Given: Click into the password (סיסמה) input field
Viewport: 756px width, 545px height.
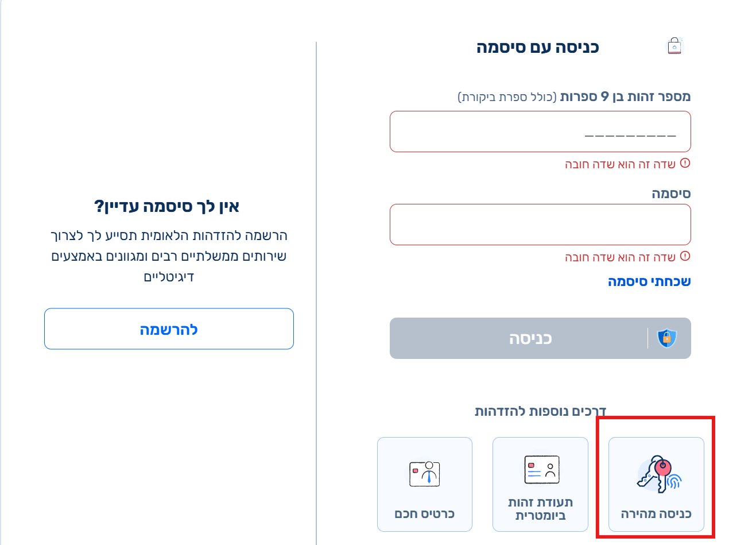Looking at the screenshot, I should 540,225.
